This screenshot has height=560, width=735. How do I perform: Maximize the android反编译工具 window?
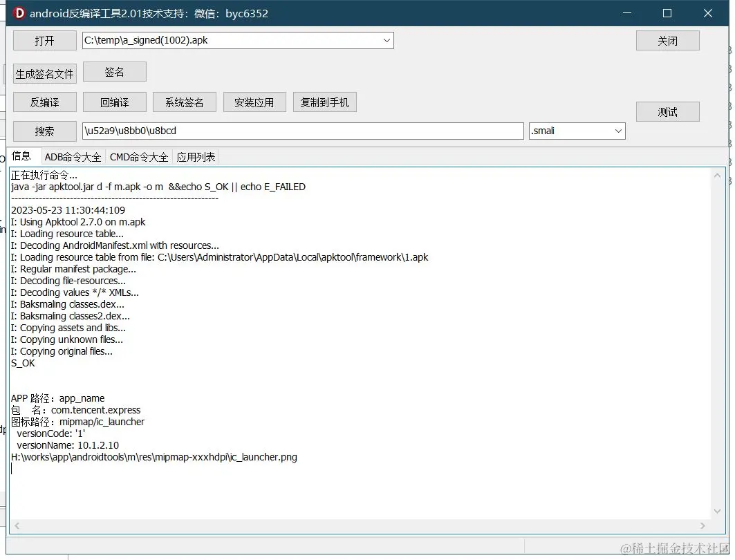coord(667,13)
